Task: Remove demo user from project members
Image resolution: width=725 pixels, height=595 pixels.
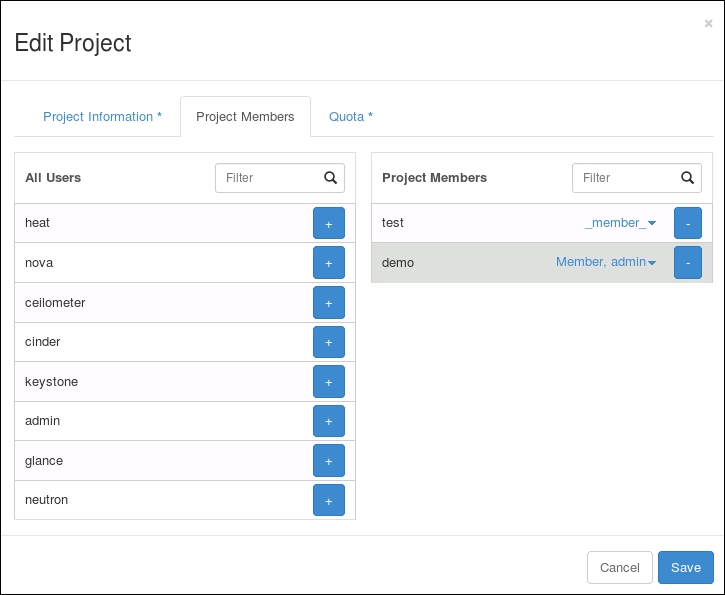Action: coord(687,263)
